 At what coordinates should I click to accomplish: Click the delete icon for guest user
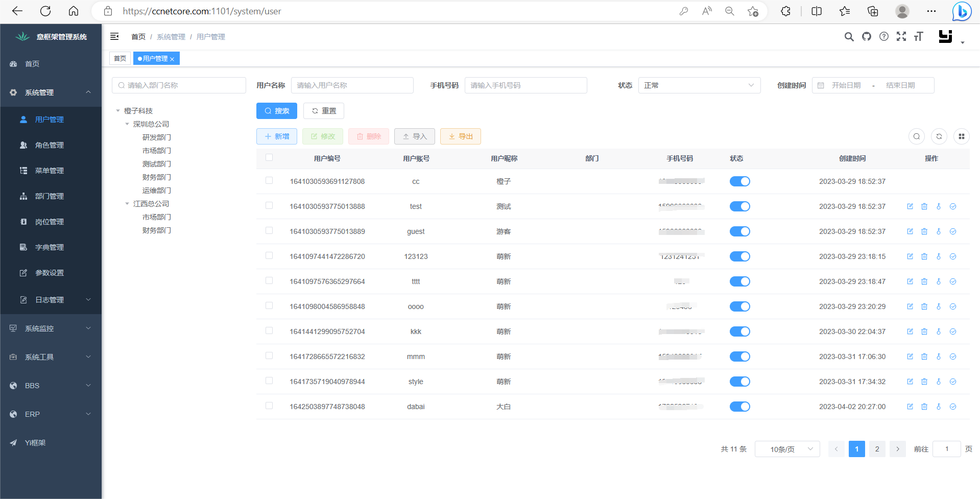[x=924, y=231]
